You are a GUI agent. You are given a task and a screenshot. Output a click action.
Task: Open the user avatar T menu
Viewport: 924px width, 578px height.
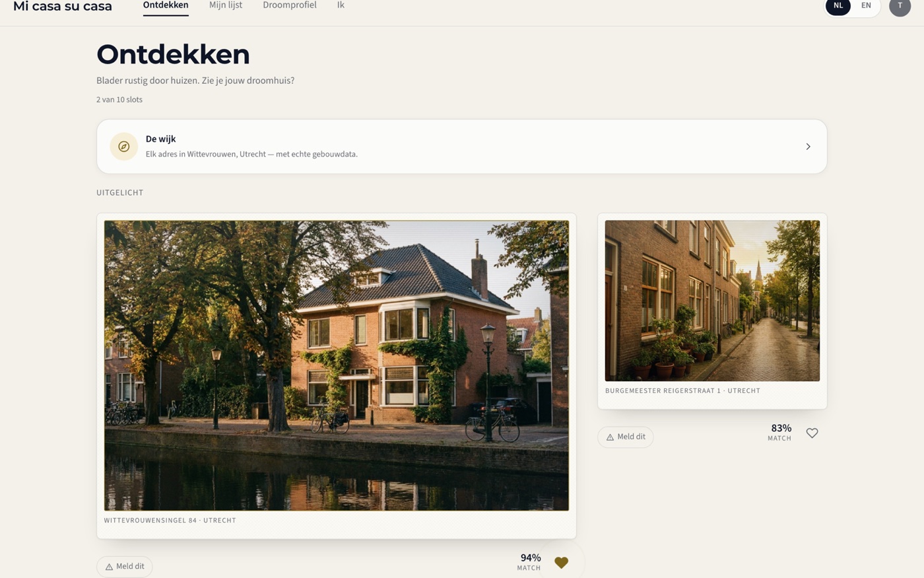click(x=900, y=6)
